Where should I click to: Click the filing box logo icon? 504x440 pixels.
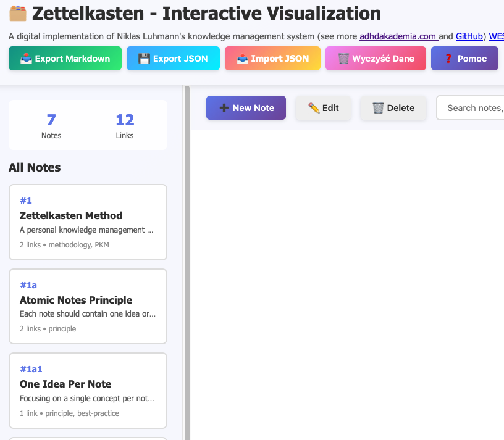coord(18,13)
